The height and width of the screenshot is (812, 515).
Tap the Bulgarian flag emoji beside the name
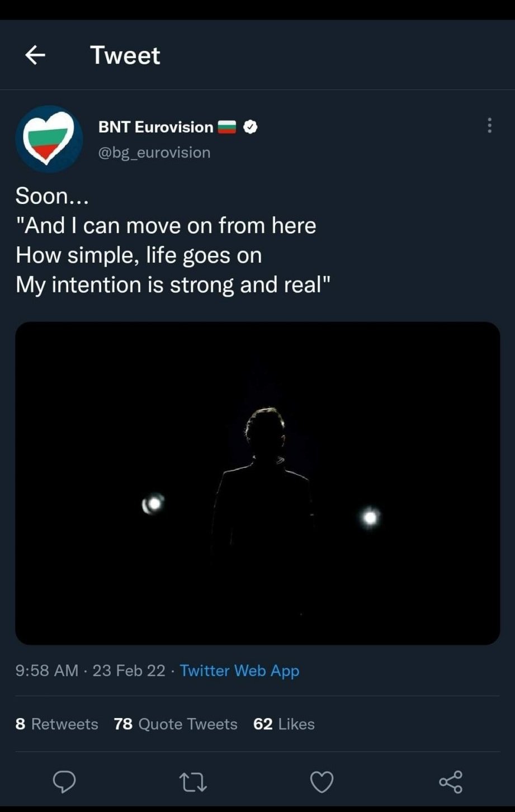[228, 127]
